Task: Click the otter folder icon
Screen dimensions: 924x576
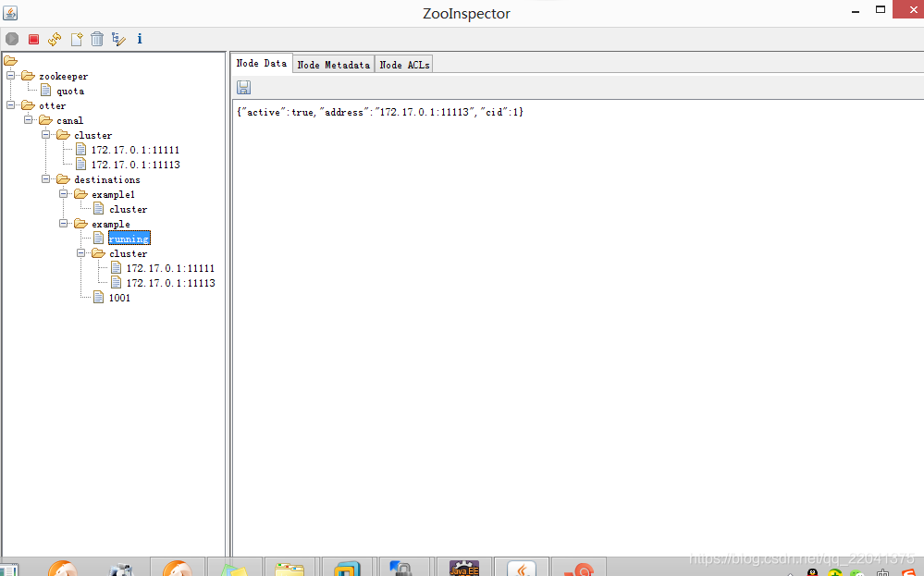Action: [x=29, y=105]
